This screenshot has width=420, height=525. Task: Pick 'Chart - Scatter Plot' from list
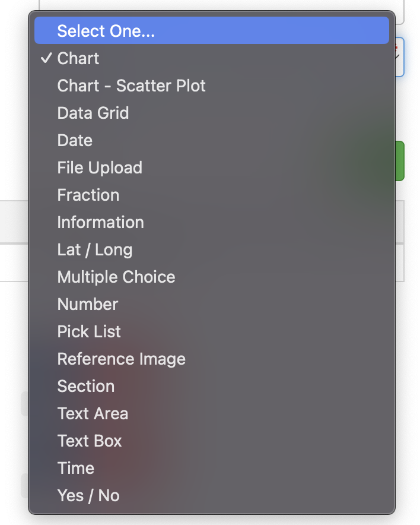[x=131, y=86]
